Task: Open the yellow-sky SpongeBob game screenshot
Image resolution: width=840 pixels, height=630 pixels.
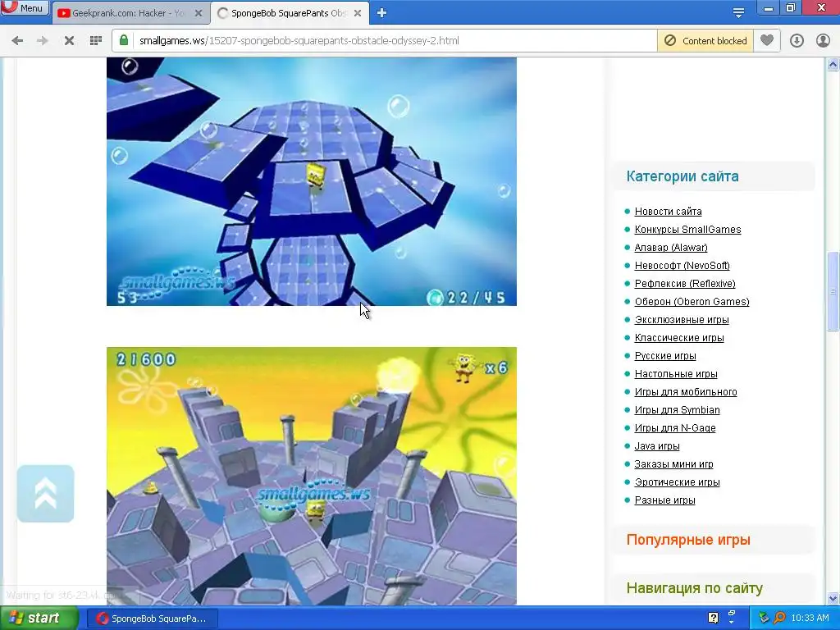Action: click(311, 476)
